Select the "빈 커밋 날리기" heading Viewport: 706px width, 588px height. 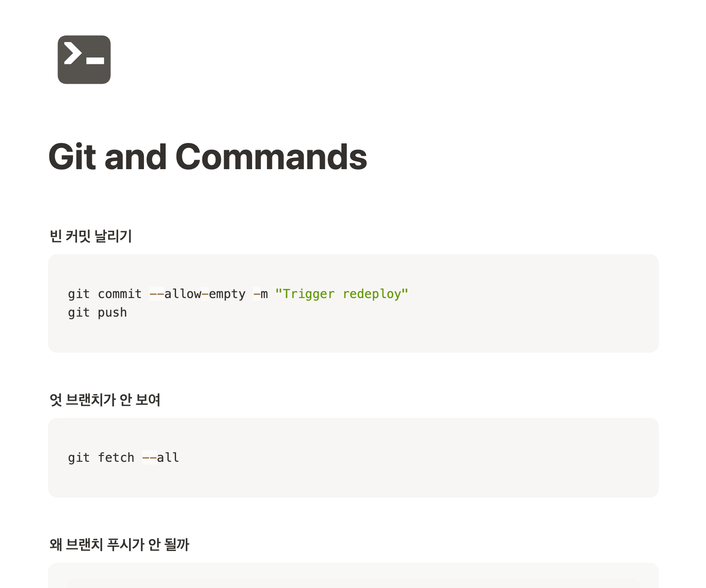pos(91,236)
